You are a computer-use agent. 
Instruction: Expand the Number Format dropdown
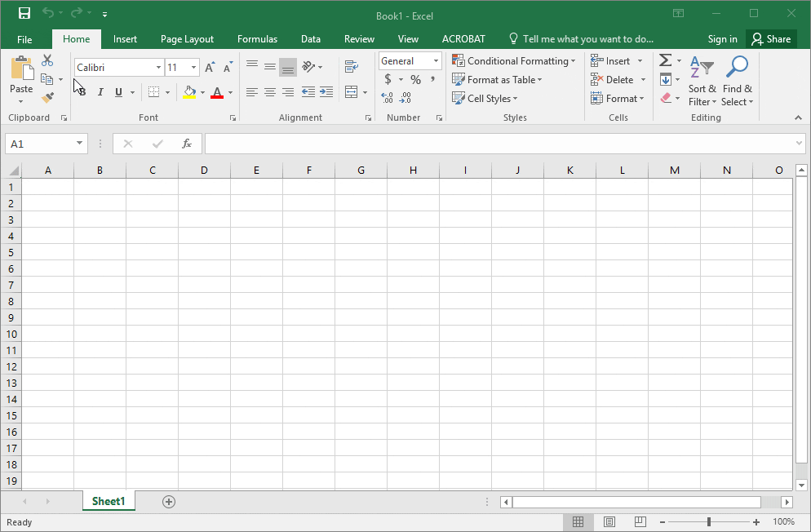pyautogui.click(x=435, y=60)
